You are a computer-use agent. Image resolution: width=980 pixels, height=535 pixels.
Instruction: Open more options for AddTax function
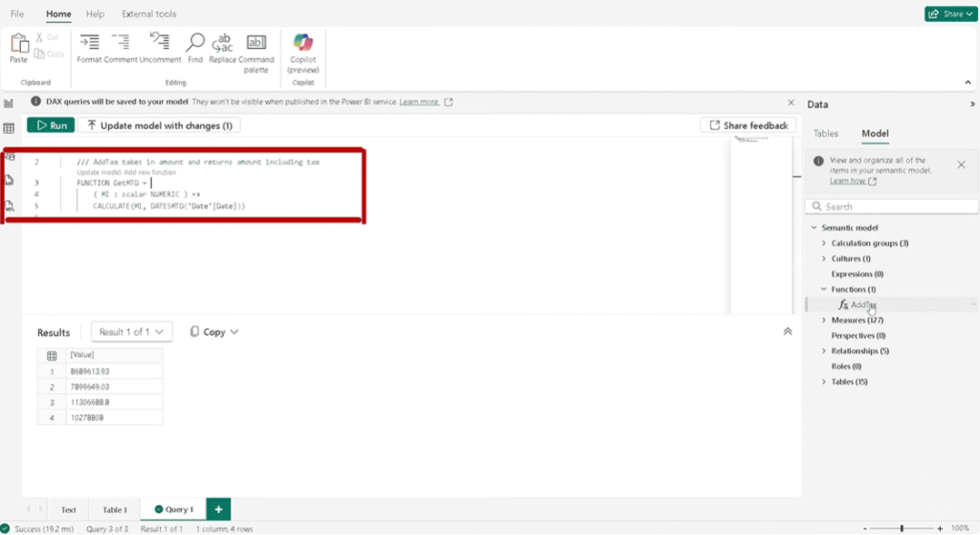(972, 304)
